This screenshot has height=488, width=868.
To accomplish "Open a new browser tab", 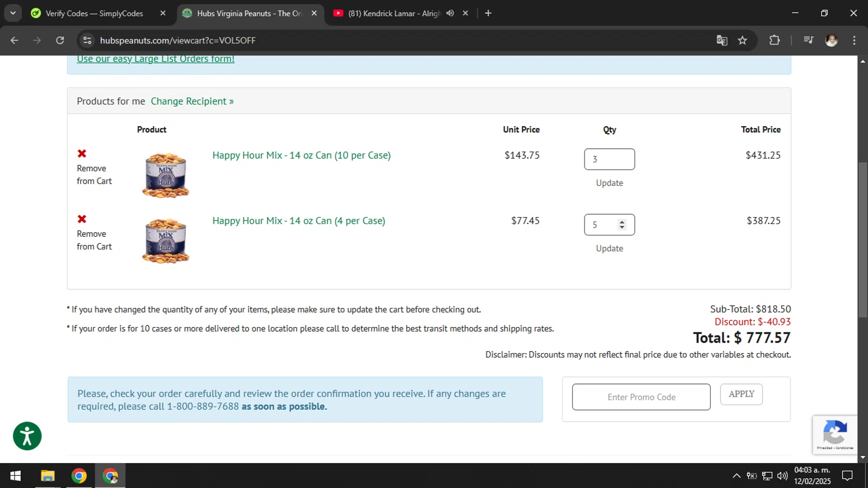I will [x=488, y=13].
